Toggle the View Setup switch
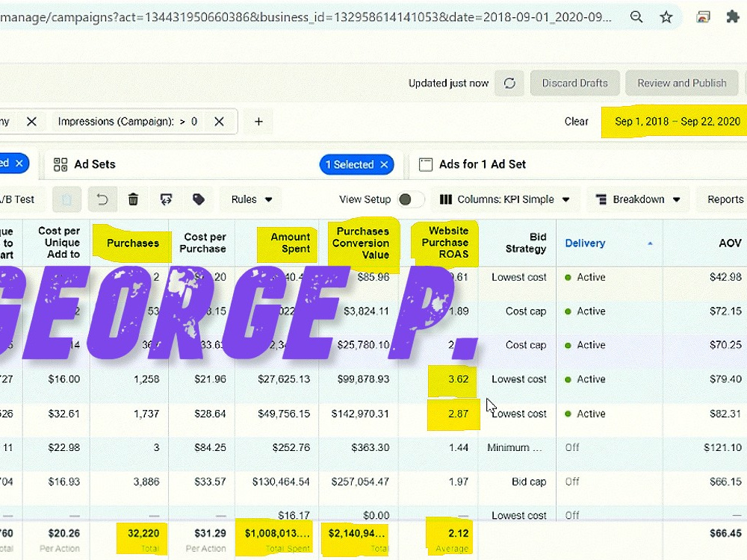Viewport: 747px width, 560px height. pos(412,199)
